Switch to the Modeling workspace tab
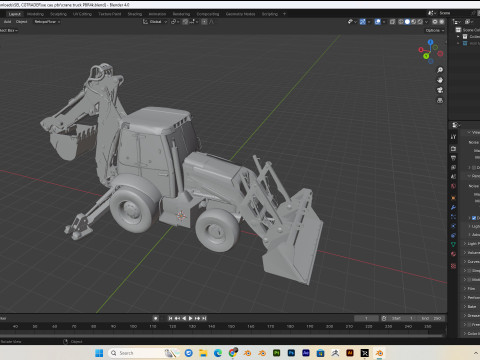 tap(35, 14)
